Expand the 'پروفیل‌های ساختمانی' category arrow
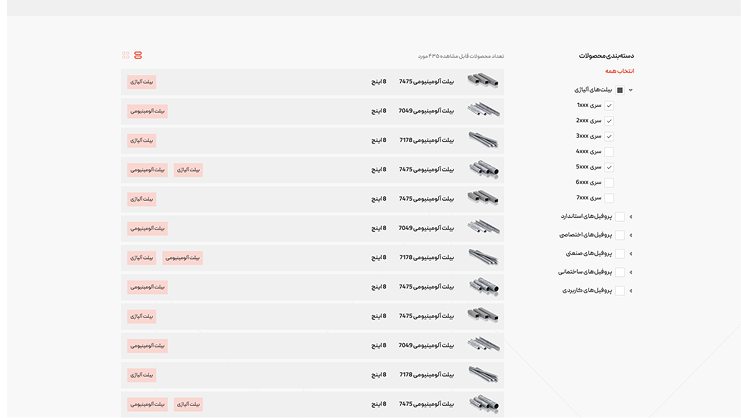741x418 pixels. click(x=631, y=272)
